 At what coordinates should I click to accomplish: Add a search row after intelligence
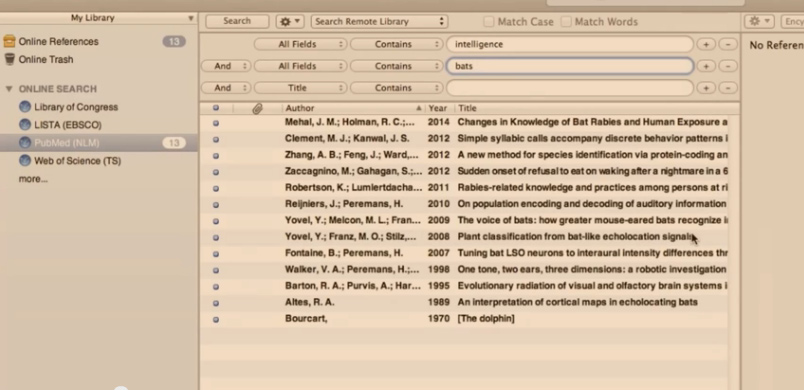(706, 45)
